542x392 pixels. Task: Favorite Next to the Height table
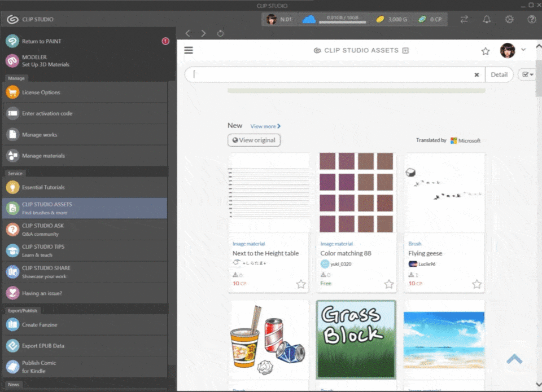(301, 284)
